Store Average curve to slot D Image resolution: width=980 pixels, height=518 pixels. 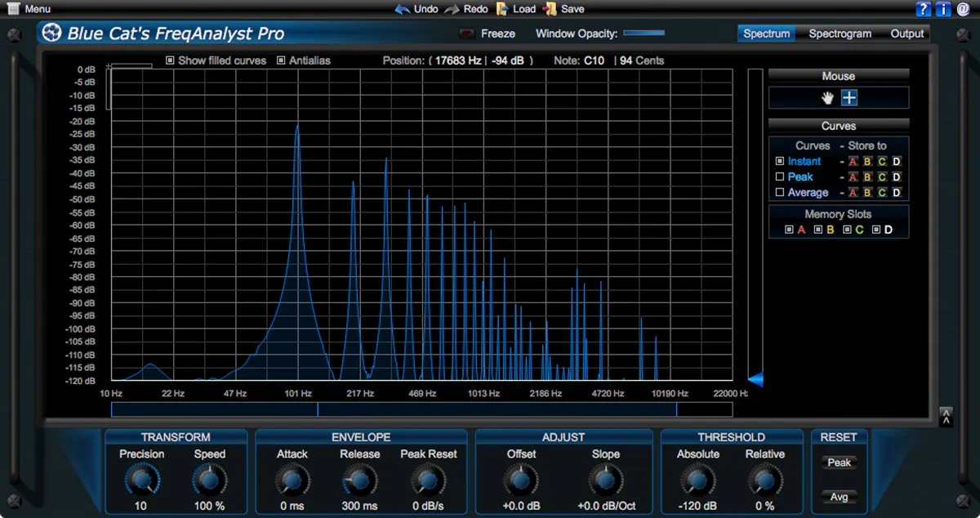point(897,193)
